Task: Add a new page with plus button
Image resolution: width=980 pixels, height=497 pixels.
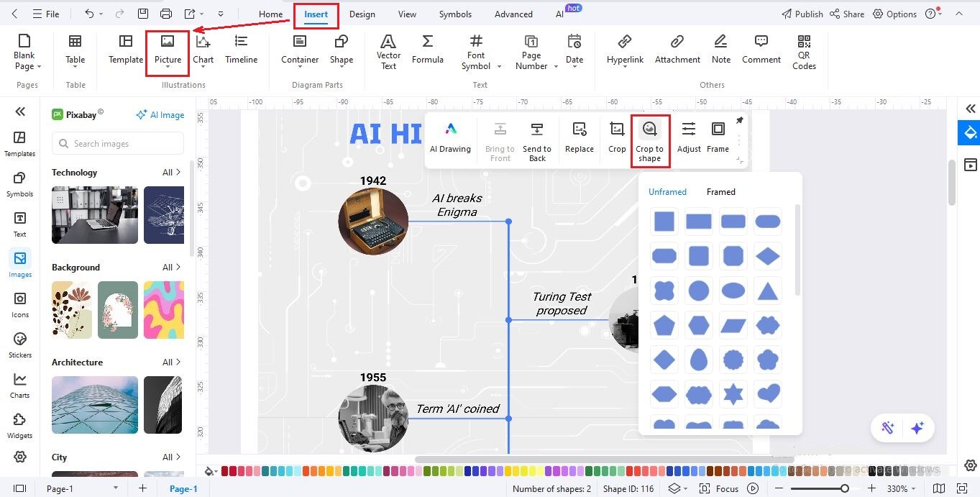Action: point(142,488)
